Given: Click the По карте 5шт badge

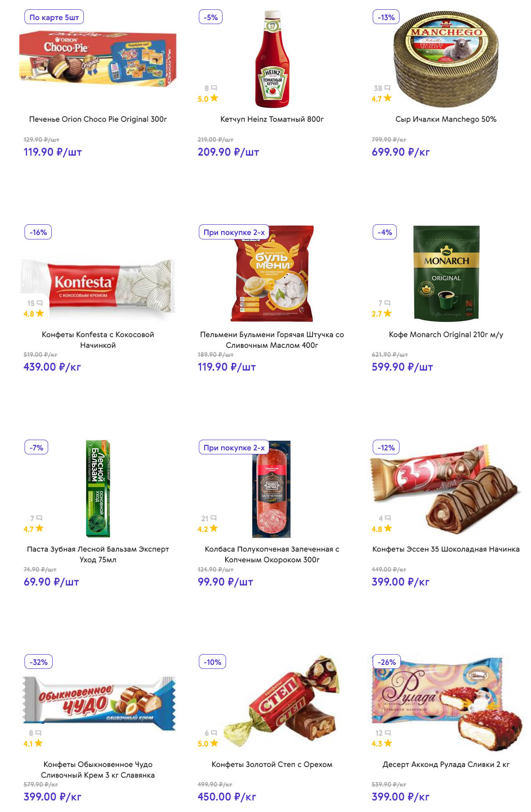Looking at the screenshot, I should [x=54, y=17].
